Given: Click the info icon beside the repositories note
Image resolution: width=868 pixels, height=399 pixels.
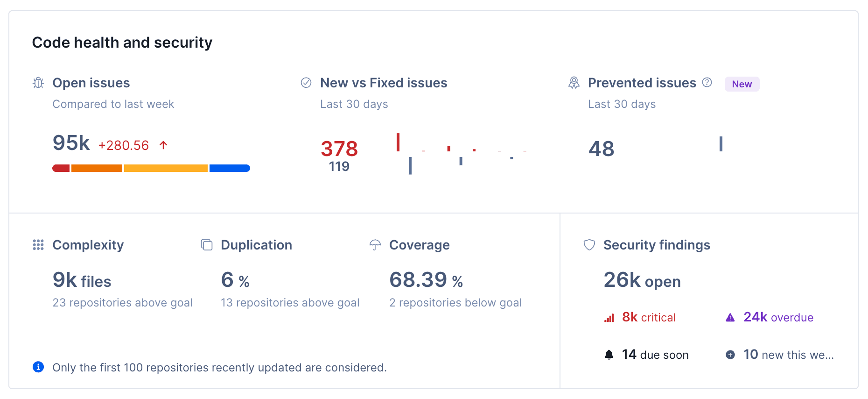Looking at the screenshot, I should click(38, 367).
